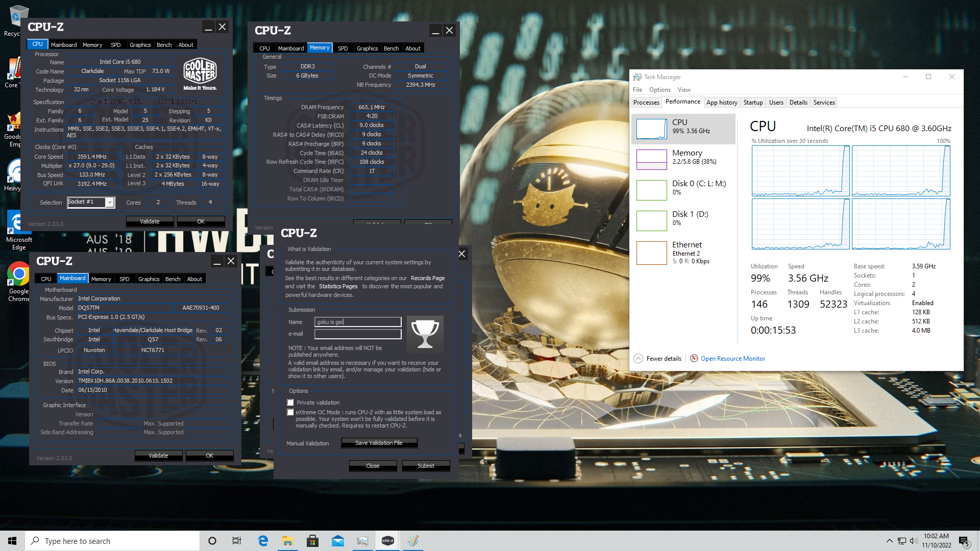The height and width of the screenshot is (551, 980).
Task: Click the trophy icon in validation dialog
Action: tap(425, 334)
